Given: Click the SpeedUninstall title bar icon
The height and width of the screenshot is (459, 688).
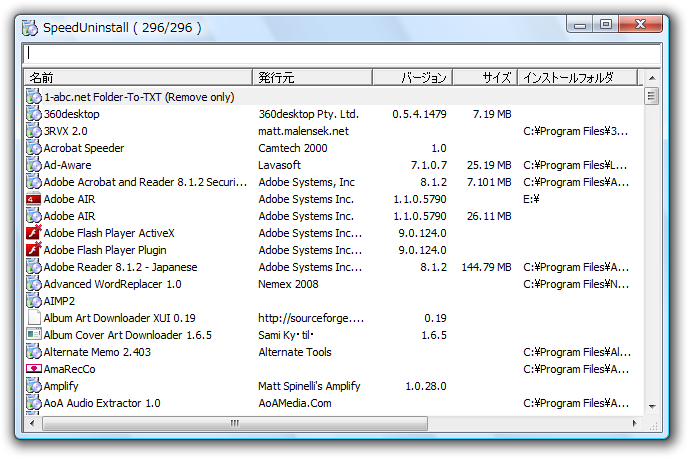Looking at the screenshot, I should 30,27.
